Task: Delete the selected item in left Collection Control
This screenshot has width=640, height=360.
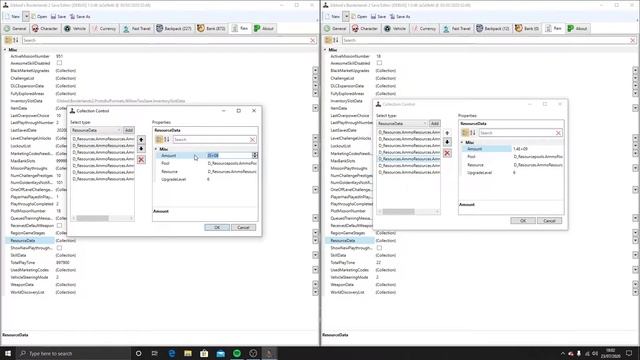Action: click(x=141, y=160)
